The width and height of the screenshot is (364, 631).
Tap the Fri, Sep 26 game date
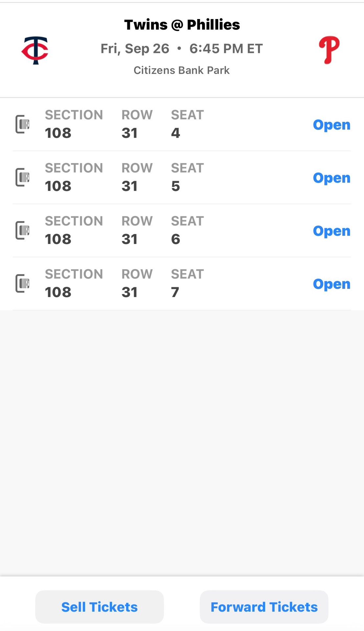135,49
